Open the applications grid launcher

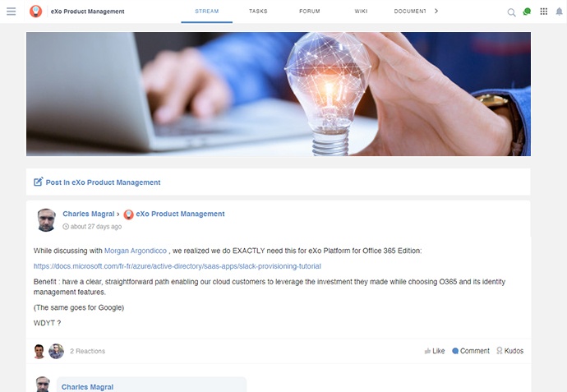[543, 12]
